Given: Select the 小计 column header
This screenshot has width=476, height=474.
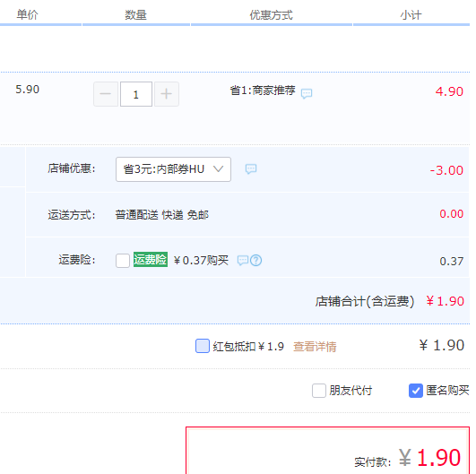Looking at the screenshot, I should [x=411, y=15].
